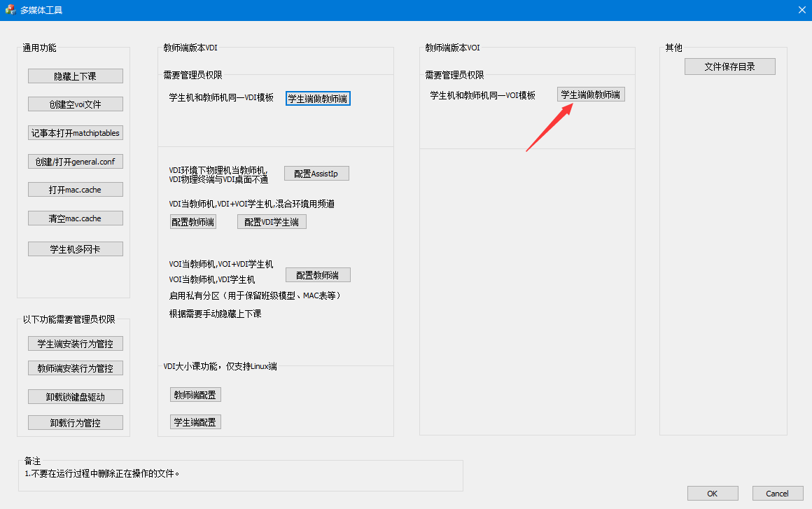This screenshot has height=509, width=812.
Task: Click 教师端安装行为管控 button
Action: [x=76, y=368]
